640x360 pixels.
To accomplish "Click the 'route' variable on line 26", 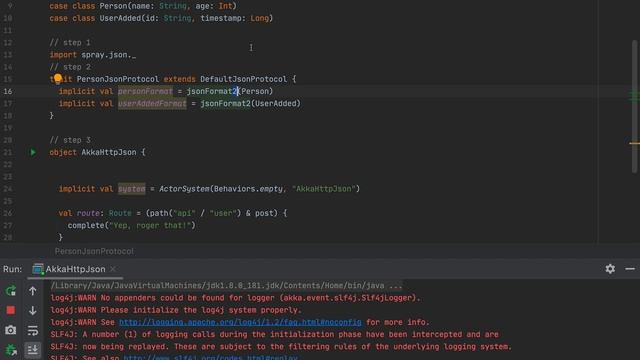I will point(88,213).
